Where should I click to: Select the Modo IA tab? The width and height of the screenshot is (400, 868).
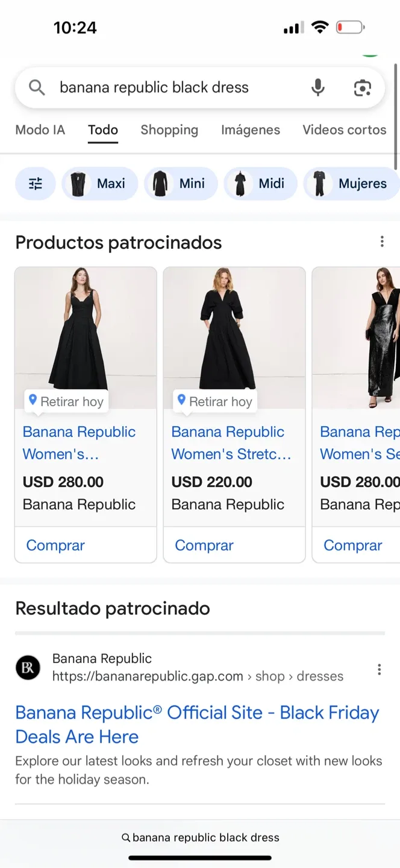click(x=40, y=130)
